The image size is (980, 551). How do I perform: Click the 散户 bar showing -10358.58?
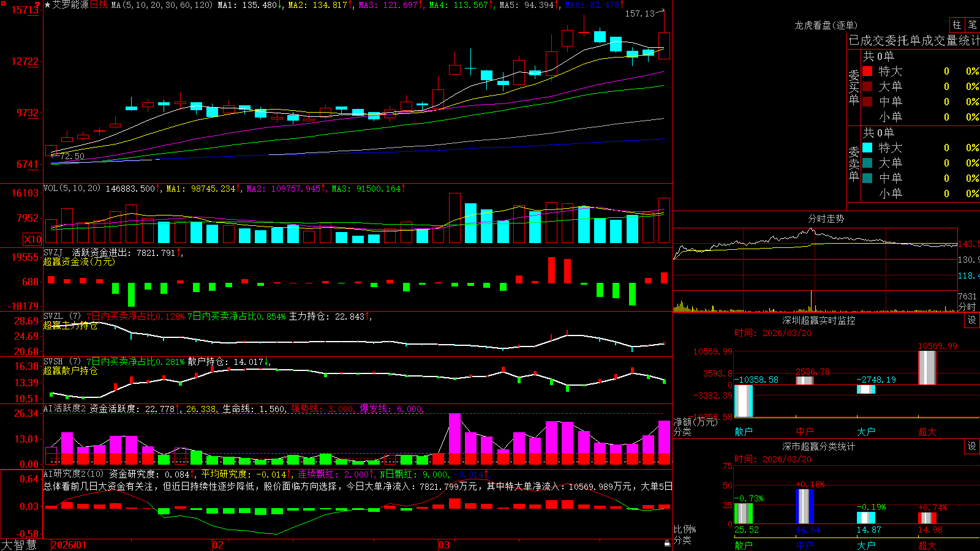click(x=744, y=401)
